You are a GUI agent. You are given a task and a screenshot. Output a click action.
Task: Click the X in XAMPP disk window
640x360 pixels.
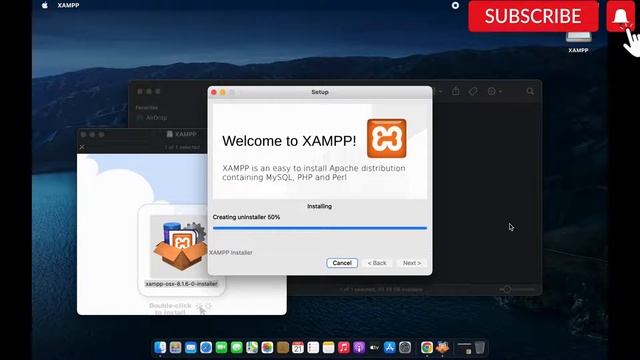82,147
